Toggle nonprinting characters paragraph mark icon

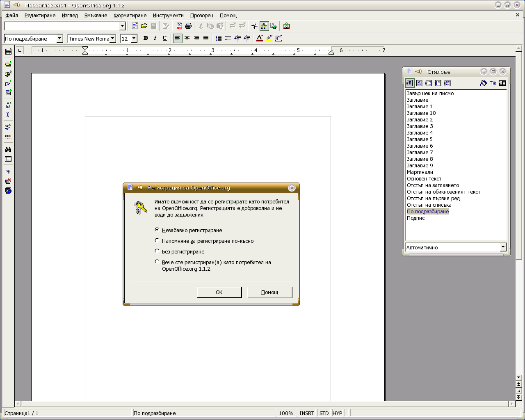(x=8, y=171)
